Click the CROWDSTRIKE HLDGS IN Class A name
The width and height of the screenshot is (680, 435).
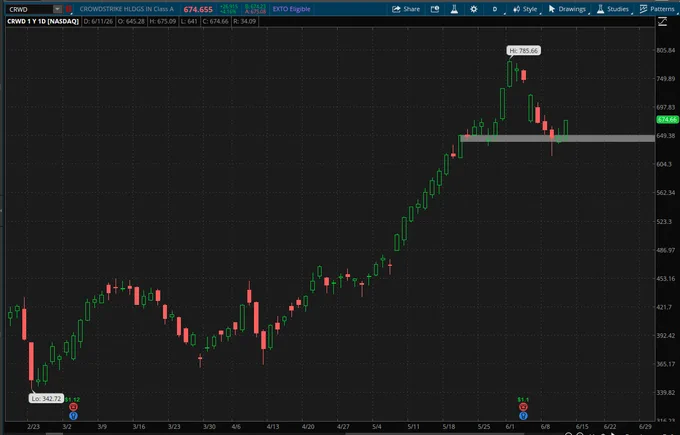[127, 9]
